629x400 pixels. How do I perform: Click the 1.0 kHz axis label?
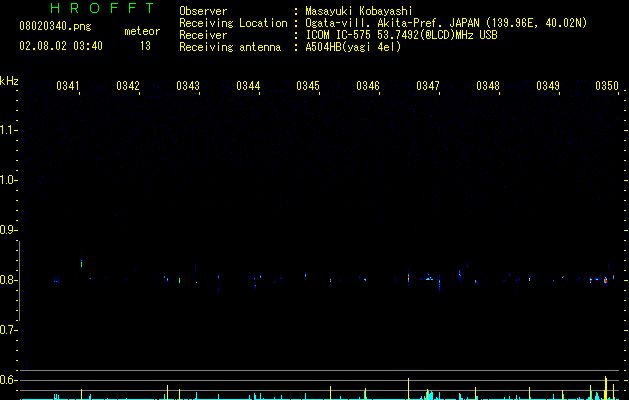coord(8,180)
